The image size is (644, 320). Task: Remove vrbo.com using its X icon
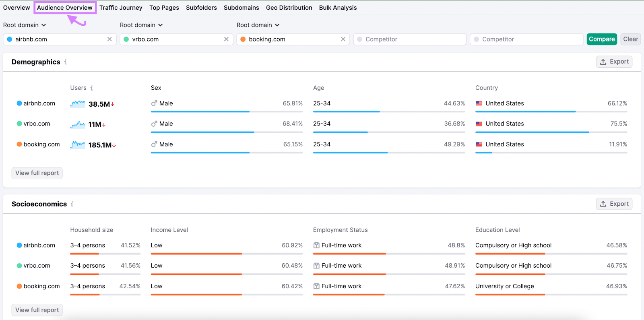226,39
